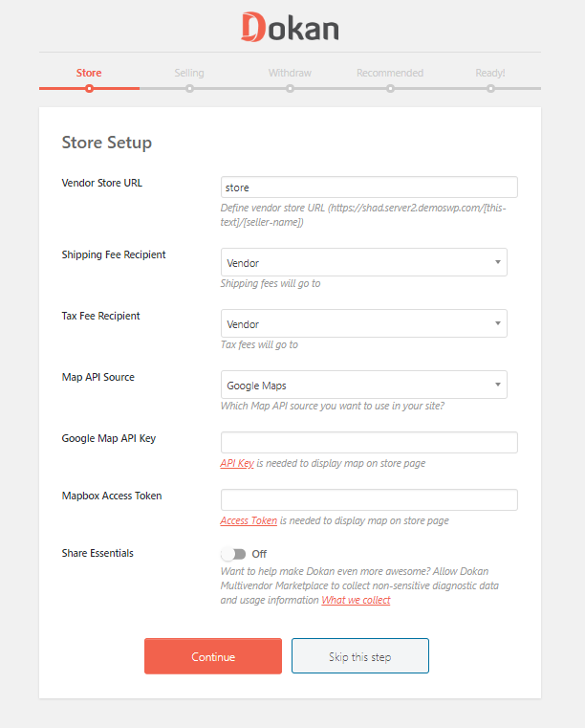Go to the Ready! step tab

(490, 73)
